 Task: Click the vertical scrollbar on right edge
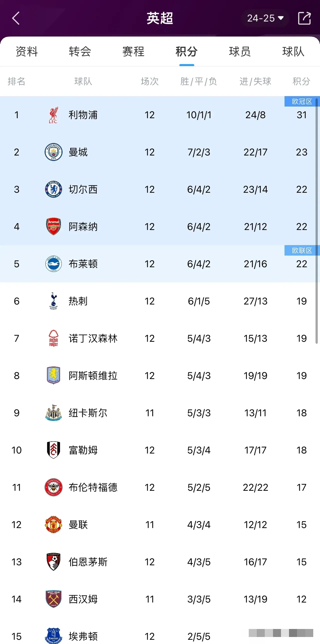[x=316, y=220]
